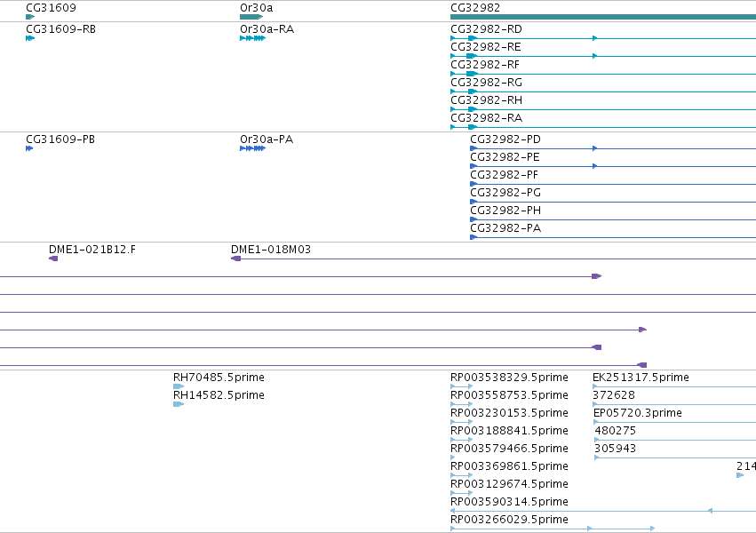Select EST RH70485.5prime
This screenshot has height=533, width=756.
pyautogui.click(x=219, y=378)
